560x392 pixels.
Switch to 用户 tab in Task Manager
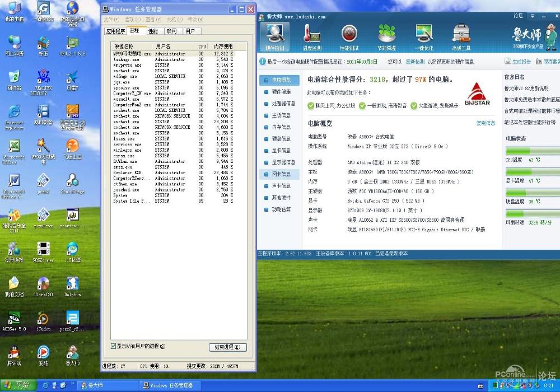click(x=192, y=31)
